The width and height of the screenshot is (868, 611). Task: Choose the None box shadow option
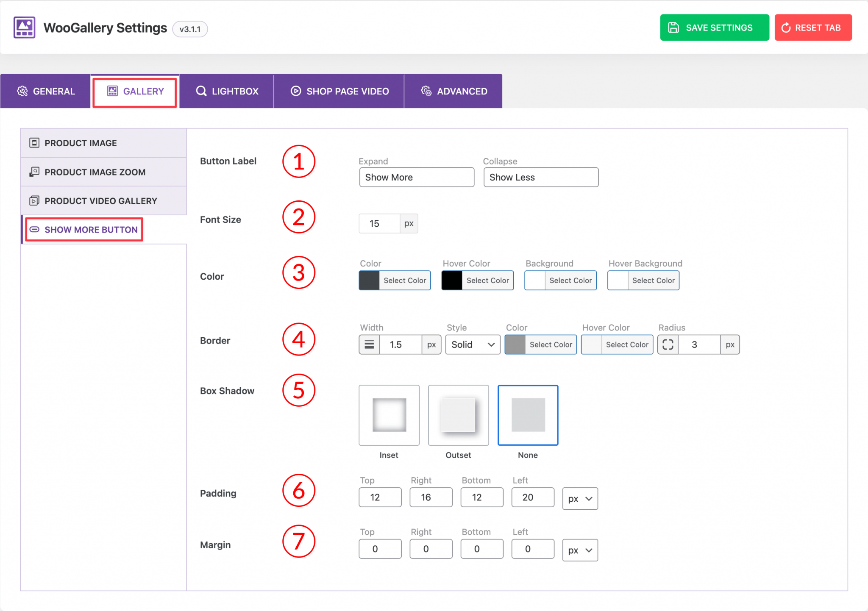[528, 415]
